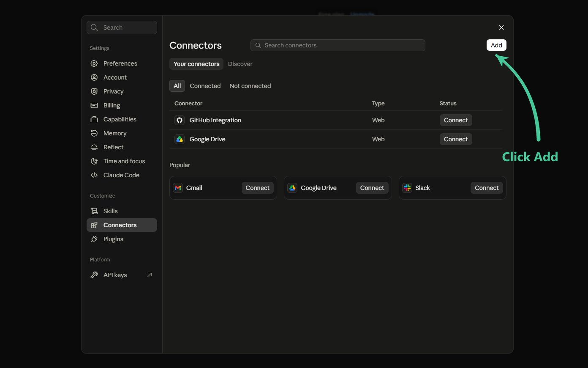Click the Web type cell for Google Drive
This screenshot has height=368, width=588.
coord(378,139)
